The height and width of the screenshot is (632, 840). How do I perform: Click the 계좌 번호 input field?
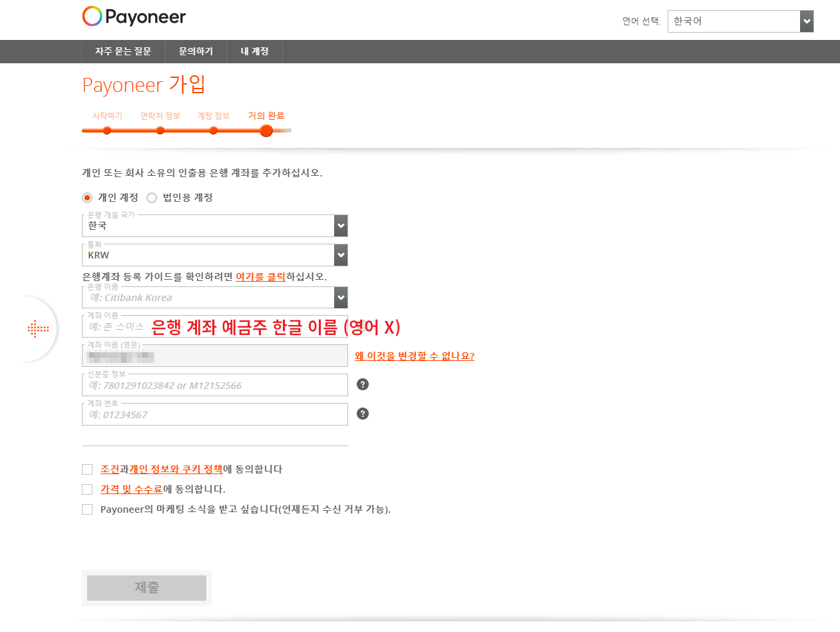(214, 414)
